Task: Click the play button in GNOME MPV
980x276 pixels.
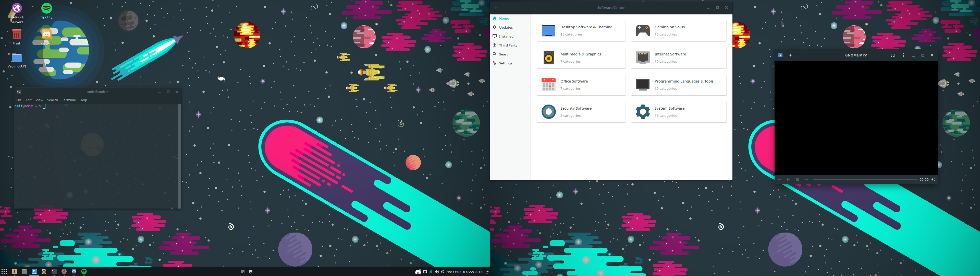Action: click(x=788, y=180)
